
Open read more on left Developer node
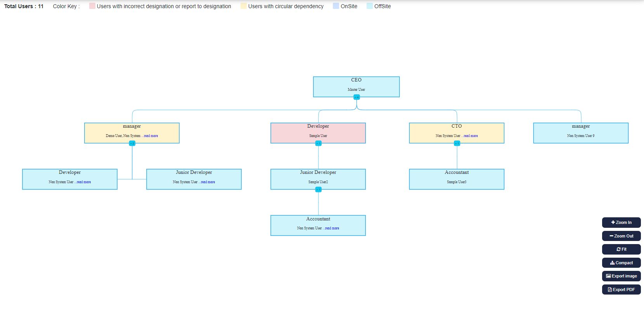click(84, 182)
